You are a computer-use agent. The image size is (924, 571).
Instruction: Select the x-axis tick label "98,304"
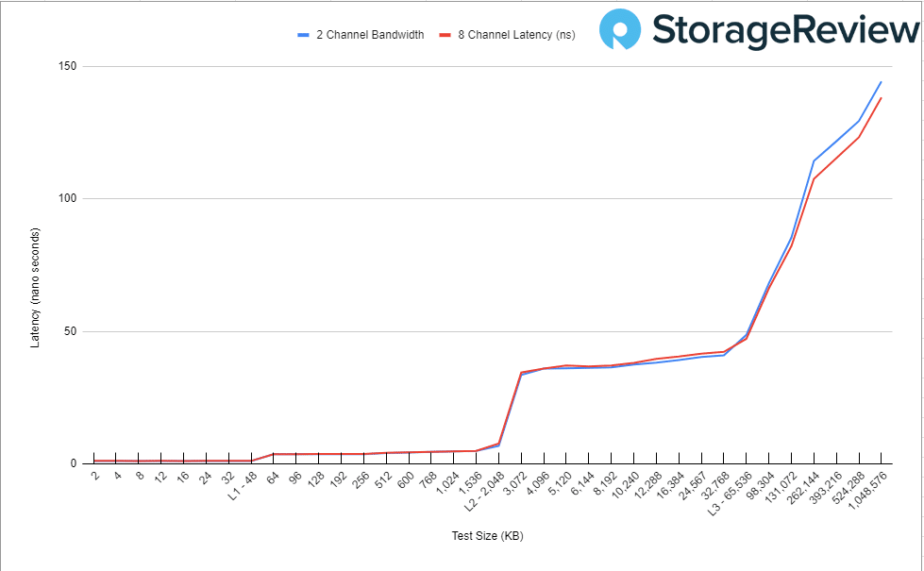click(x=760, y=484)
